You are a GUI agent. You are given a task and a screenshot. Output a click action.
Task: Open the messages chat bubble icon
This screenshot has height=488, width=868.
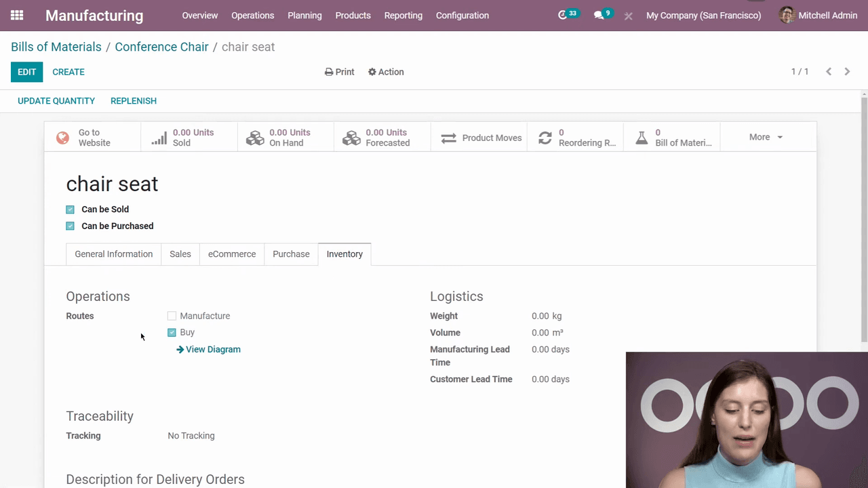tap(599, 15)
